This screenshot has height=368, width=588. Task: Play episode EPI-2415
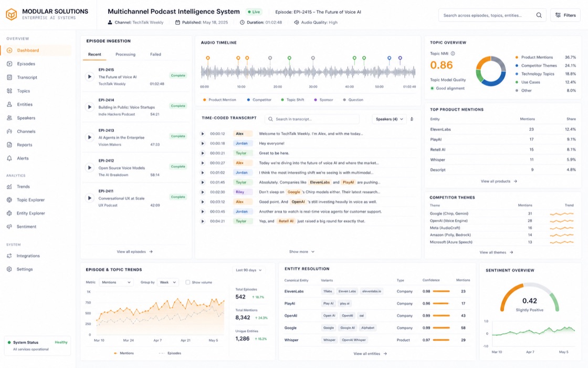click(x=89, y=77)
